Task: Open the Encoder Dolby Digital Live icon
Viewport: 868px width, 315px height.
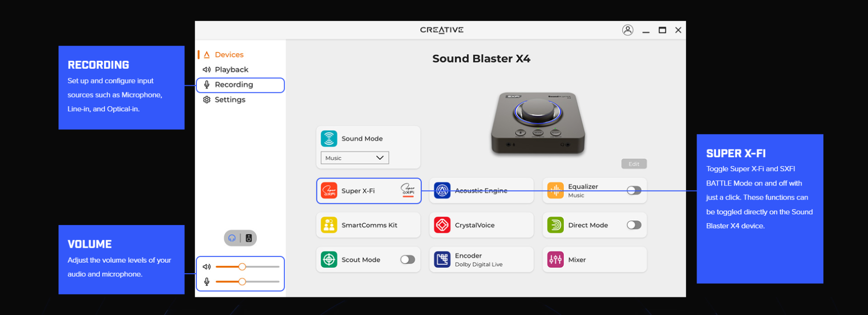Action: (442, 260)
